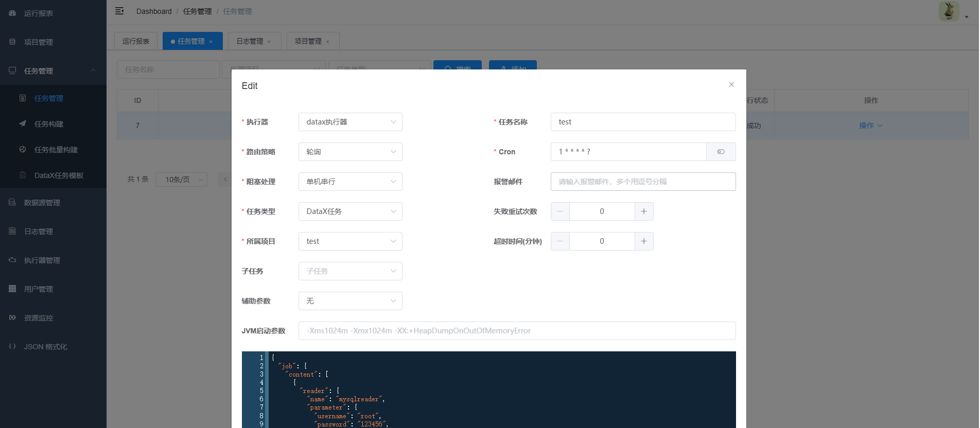The image size is (980, 428).
Task: Close the 日志管理 tab
Action: tap(269, 42)
